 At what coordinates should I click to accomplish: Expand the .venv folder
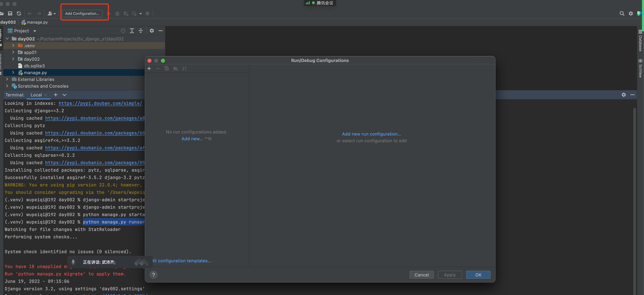13,46
